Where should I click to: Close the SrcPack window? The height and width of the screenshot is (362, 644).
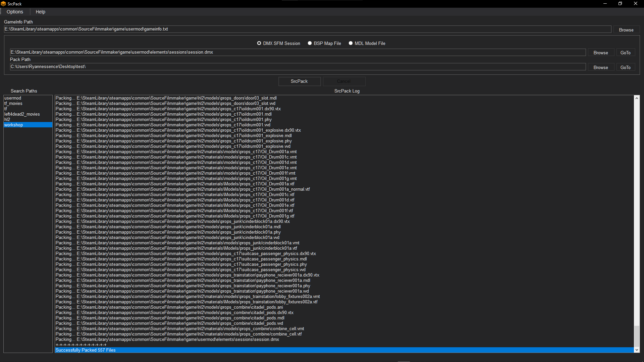point(636,4)
